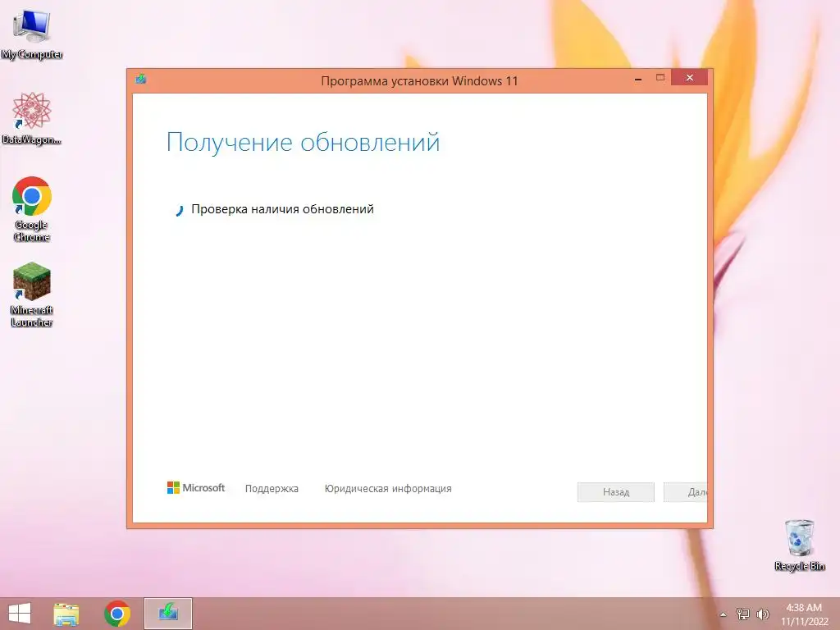Click the Windows 11 setup taskbar icon
The height and width of the screenshot is (630, 840).
click(x=168, y=614)
